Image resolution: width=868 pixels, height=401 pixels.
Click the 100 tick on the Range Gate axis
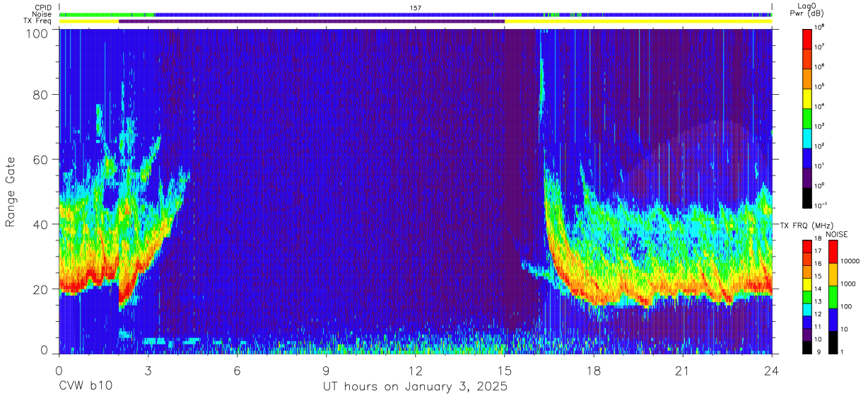click(x=38, y=33)
